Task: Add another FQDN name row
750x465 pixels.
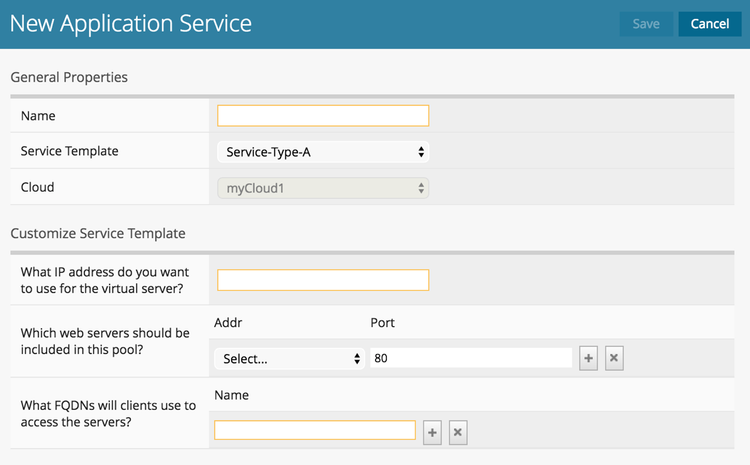Action: [x=433, y=432]
